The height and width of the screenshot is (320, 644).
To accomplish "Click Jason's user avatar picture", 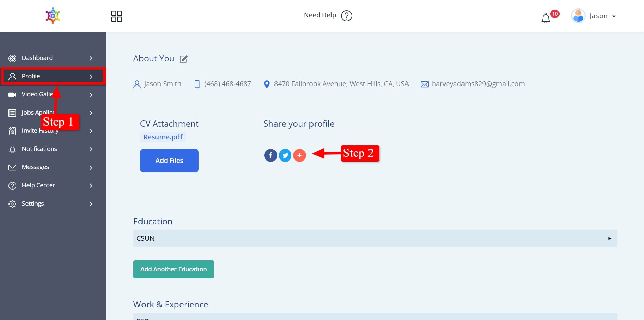I will point(578,16).
